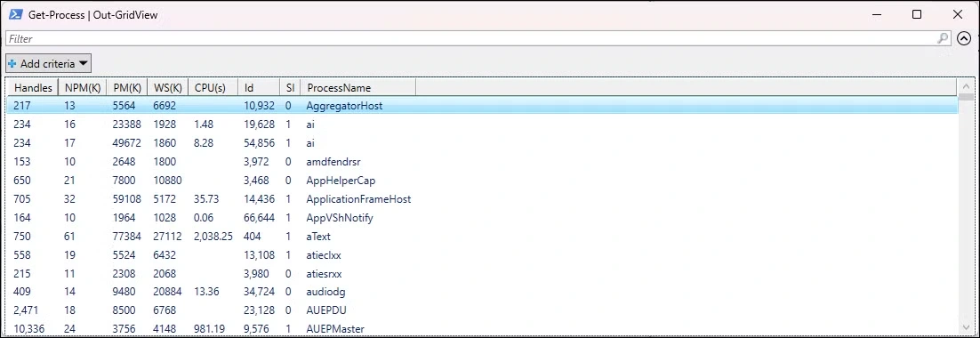
Task: Select the AUEPMaster process row
Action: (482, 328)
